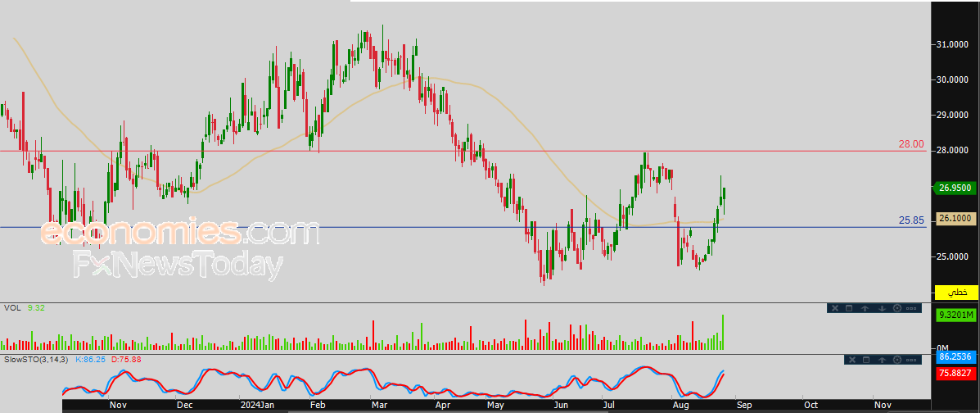
Task: Click the rightmost Nov date label
Action: click(x=882, y=405)
